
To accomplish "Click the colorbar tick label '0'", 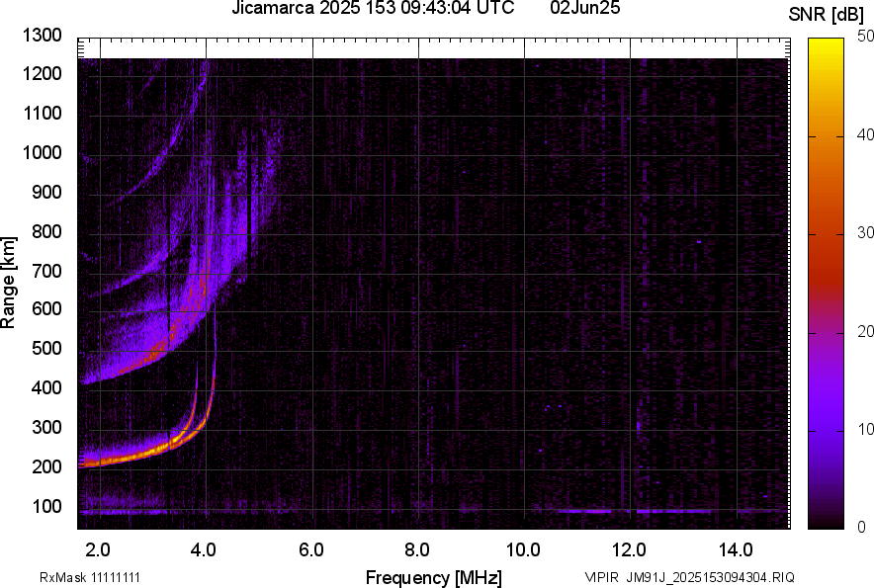I will [862, 527].
